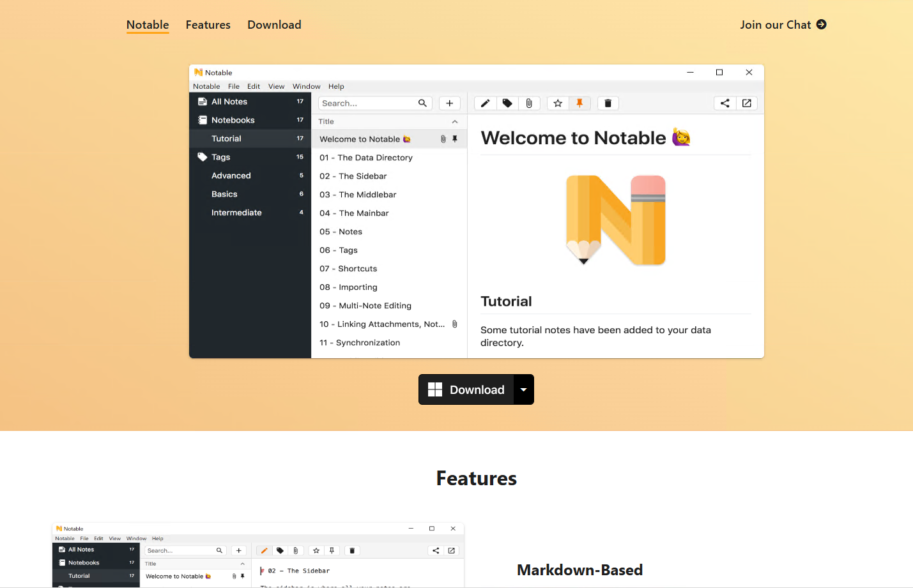The width and height of the screenshot is (913, 588).
Task: Go to Download link in site navigation
Action: coord(274,25)
